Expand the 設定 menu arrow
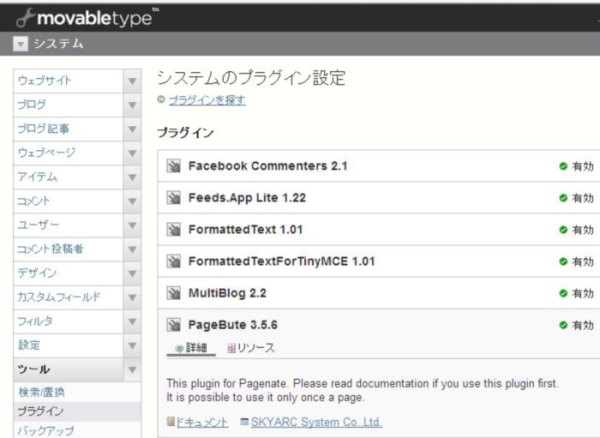The width and height of the screenshot is (600, 438). pos(132,345)
